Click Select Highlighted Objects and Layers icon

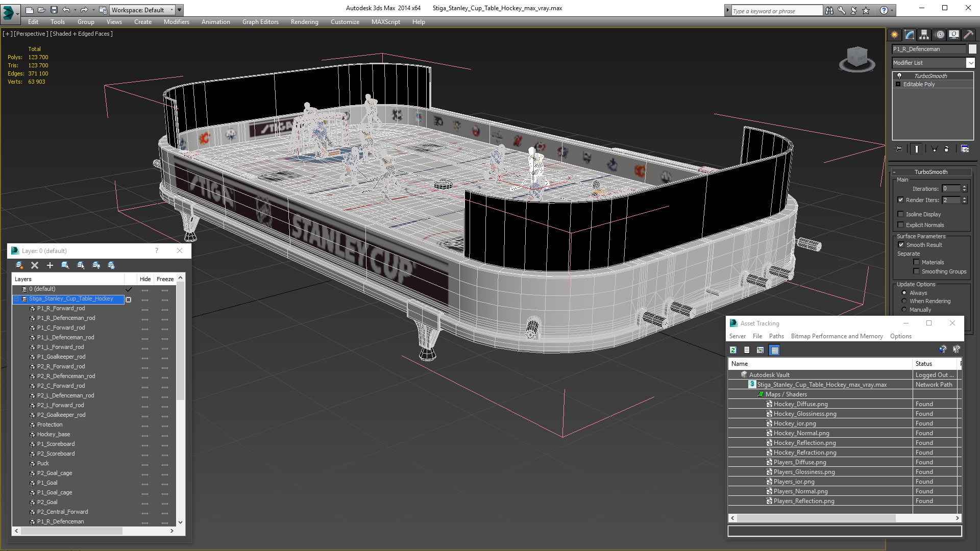(65, 265)
